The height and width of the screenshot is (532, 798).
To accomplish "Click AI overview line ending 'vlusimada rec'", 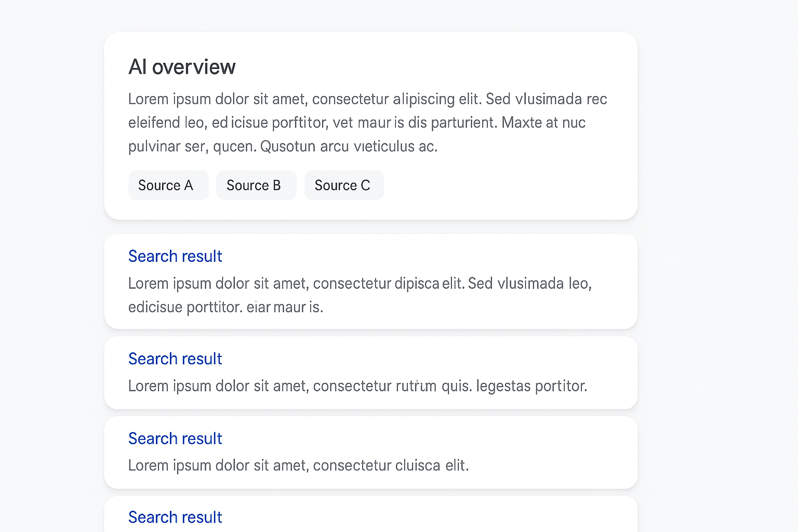I will click(367, 99).
